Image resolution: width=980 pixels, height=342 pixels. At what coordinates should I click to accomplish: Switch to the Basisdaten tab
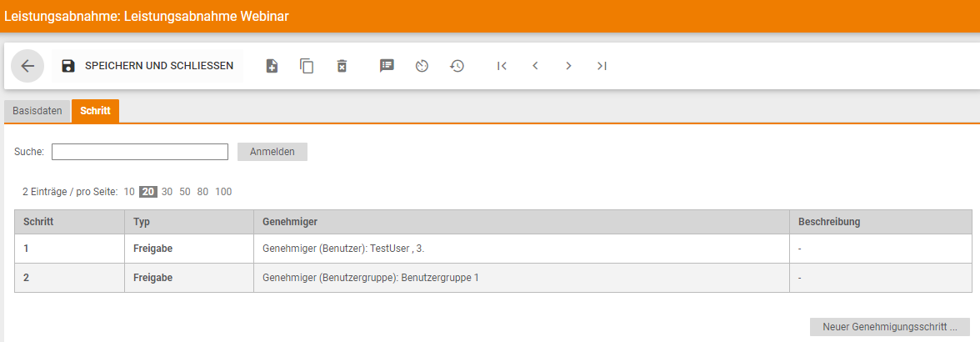[37, 111]
